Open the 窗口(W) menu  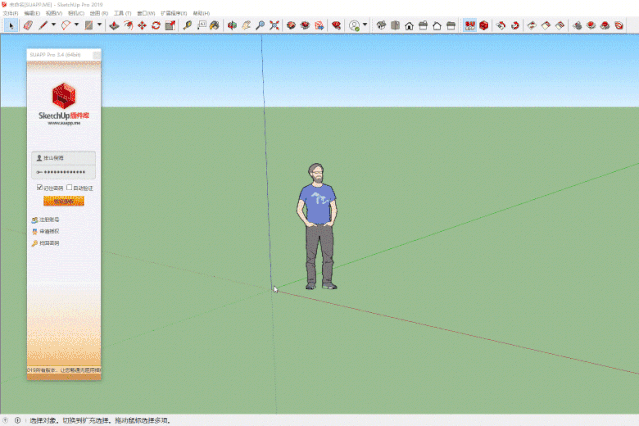[146, 13]
